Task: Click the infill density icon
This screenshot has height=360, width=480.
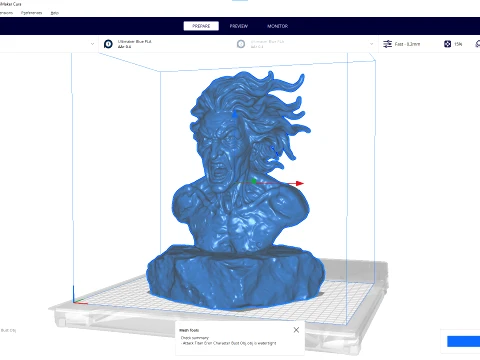Action: [447, 44]
